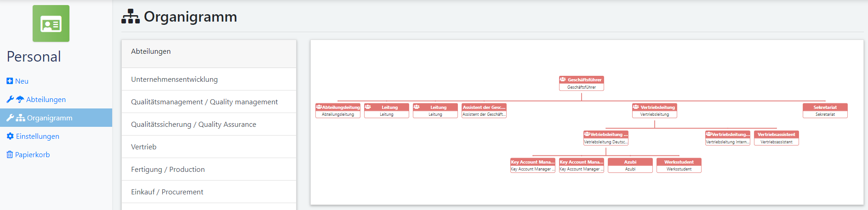Image resolution: width=868 pixels, height=210 pixels.
Task: Click the trash icon for Papierkorb
Action: pyautogui.click(x=10, y=154)
